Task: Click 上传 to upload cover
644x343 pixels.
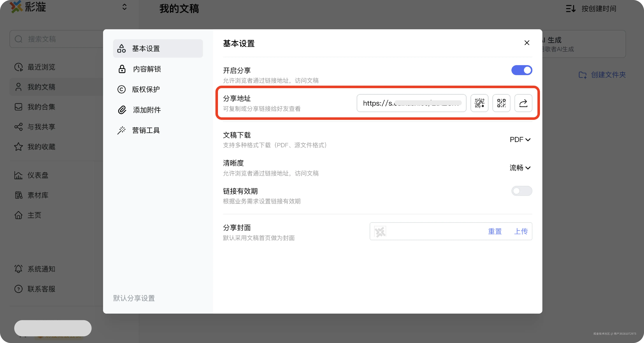Action: click(x=521, y=231)
